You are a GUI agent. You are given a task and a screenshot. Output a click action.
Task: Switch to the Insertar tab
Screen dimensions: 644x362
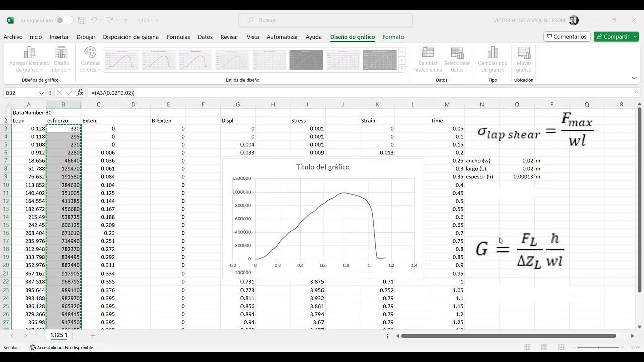coord(59,37)
